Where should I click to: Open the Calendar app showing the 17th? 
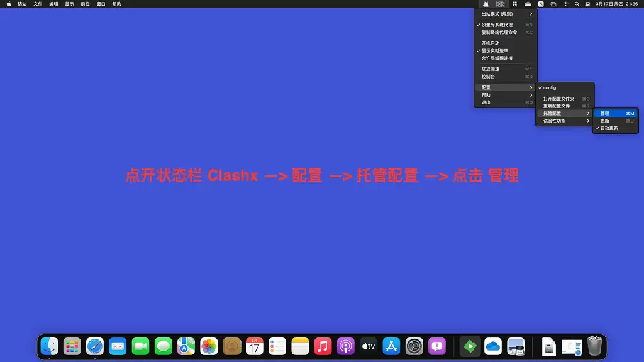coord(254,346)
